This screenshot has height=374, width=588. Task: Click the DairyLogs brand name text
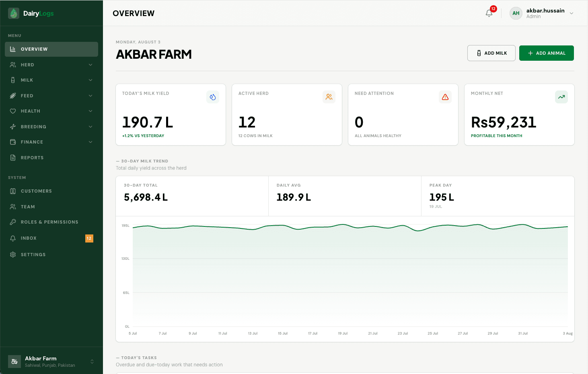[x=38, y=13]
